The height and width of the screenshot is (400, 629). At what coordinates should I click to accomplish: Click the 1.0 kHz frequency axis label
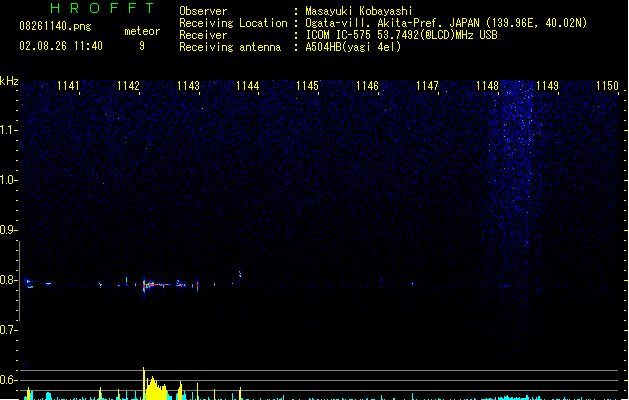[8, 180]
